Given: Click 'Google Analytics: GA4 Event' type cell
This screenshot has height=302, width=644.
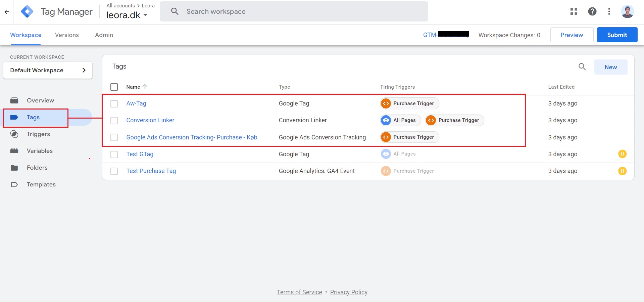Looking at the screenshot, I should pyautogui.click(x=317, y=171).
